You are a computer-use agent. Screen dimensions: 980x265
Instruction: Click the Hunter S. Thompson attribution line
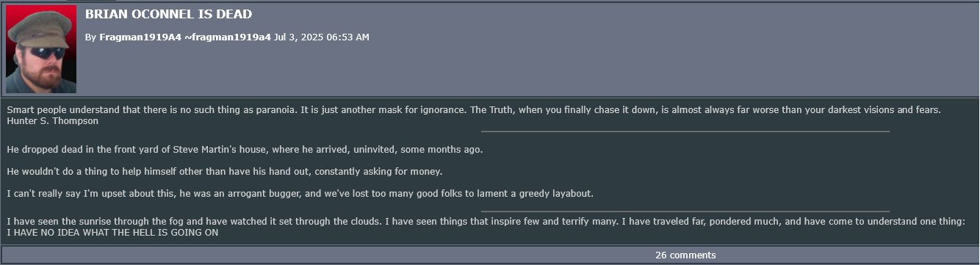53,121
